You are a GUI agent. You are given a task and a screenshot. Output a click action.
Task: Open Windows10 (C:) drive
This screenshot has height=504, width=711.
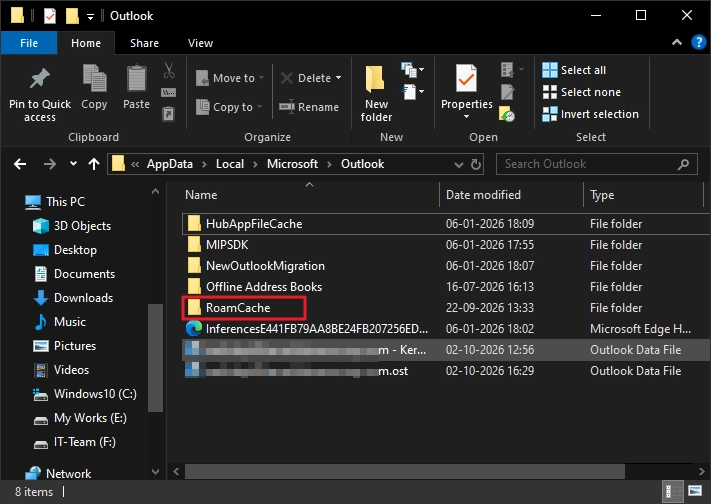click(x=85, y=394)
